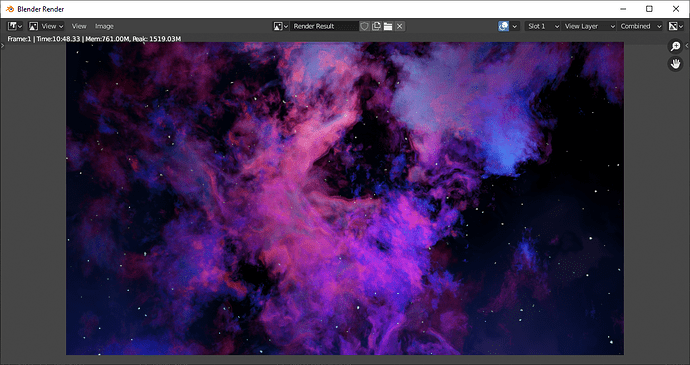
Task: Open the View Layer dropdown
Action: click(x=589, y=26)
